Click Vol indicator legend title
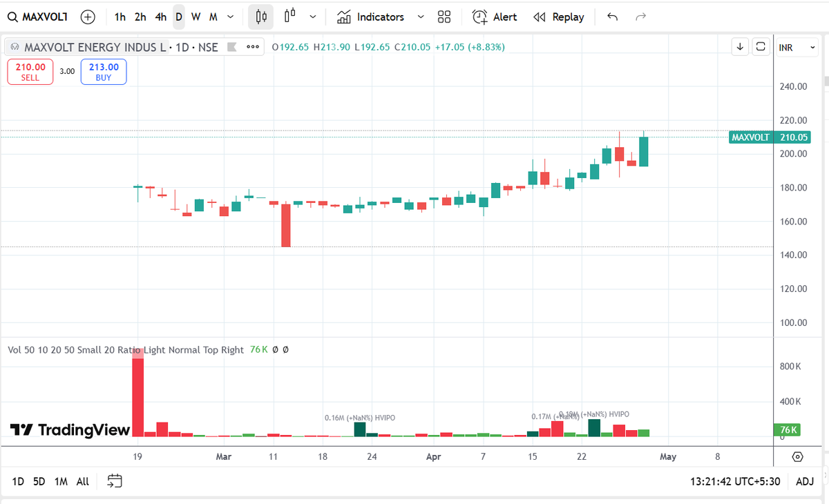The width and height of the screenshot is (829, 504). tap(126, 350)
